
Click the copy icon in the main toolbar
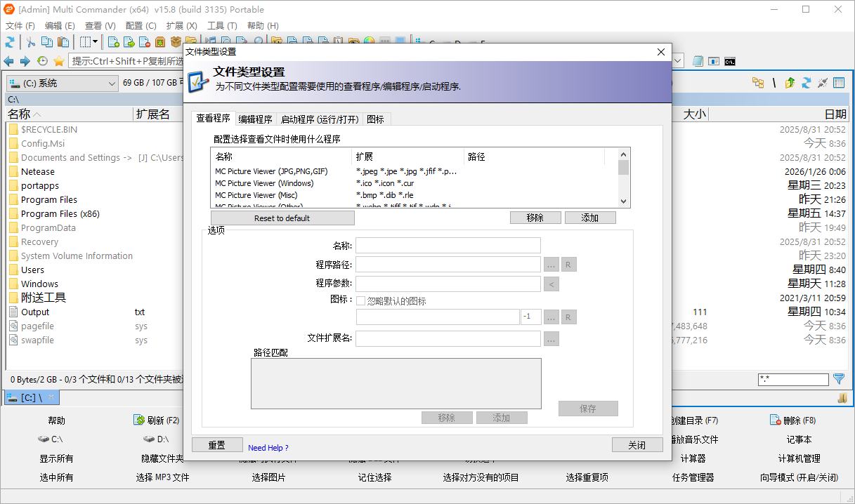pyautogui.click(x=46, y=42)
